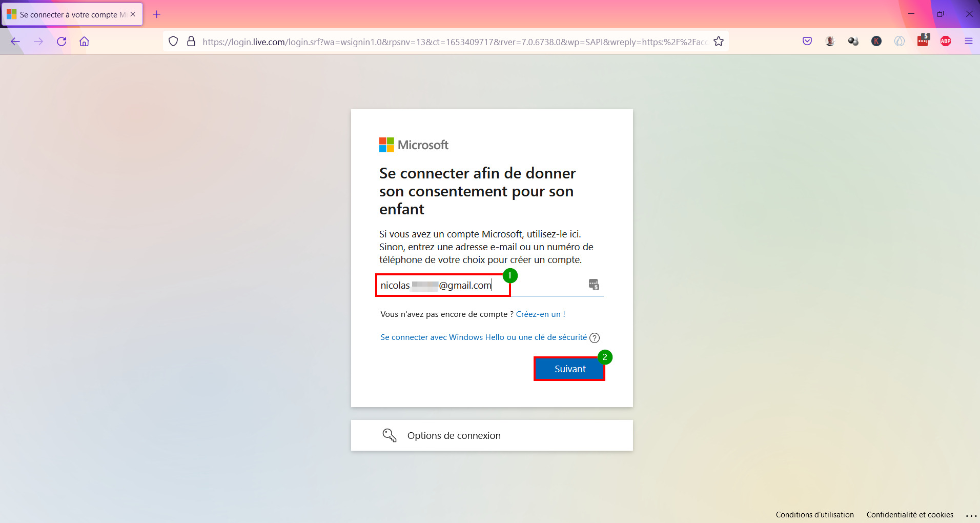Open help for Windows Hello sign-in
Viewport: 980px width, 523px height.
coord(595,338)
